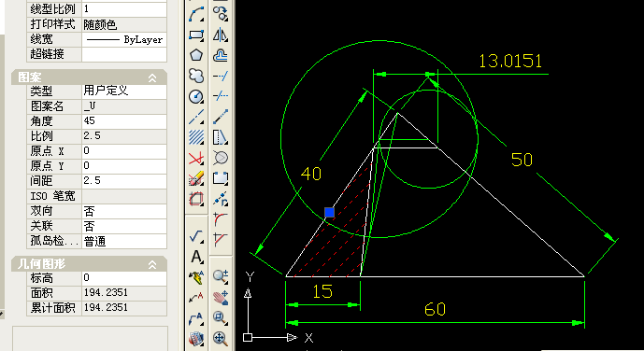Select the Stretch tool
This screenshot has height=351, width=644.
pyautogui.click(x=221, y=137)
